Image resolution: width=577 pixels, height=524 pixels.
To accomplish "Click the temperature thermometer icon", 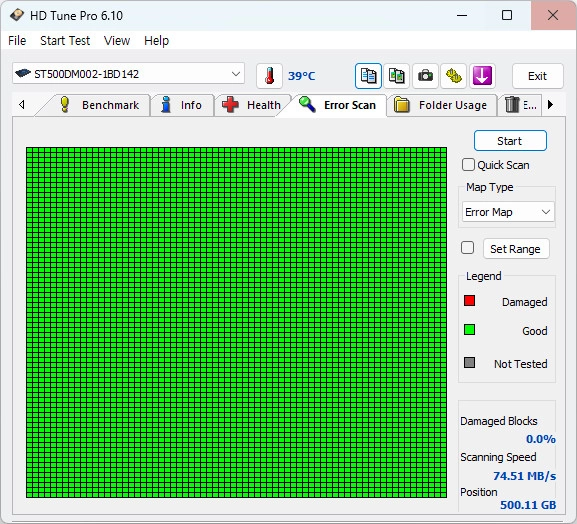I will click(x=269, y=76).
